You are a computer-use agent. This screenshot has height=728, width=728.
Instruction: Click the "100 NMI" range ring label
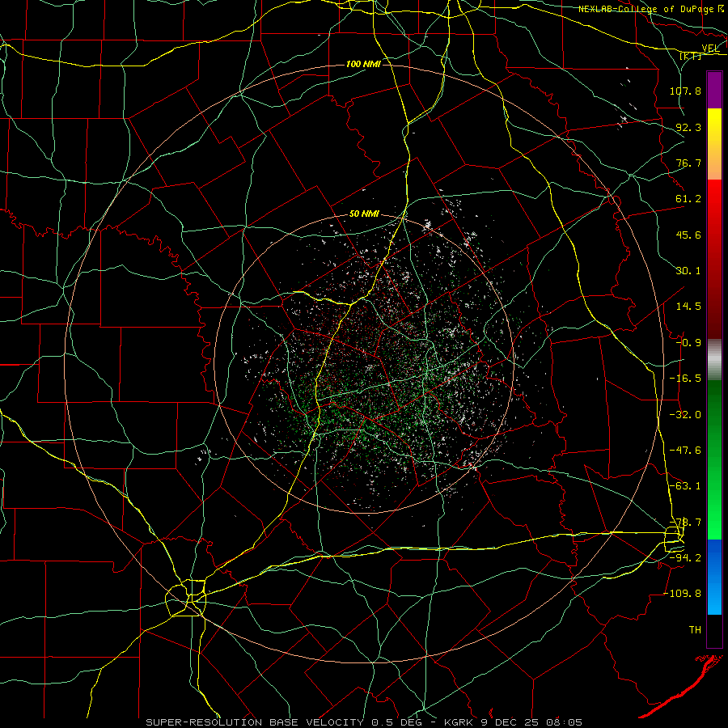pos(363,64)
